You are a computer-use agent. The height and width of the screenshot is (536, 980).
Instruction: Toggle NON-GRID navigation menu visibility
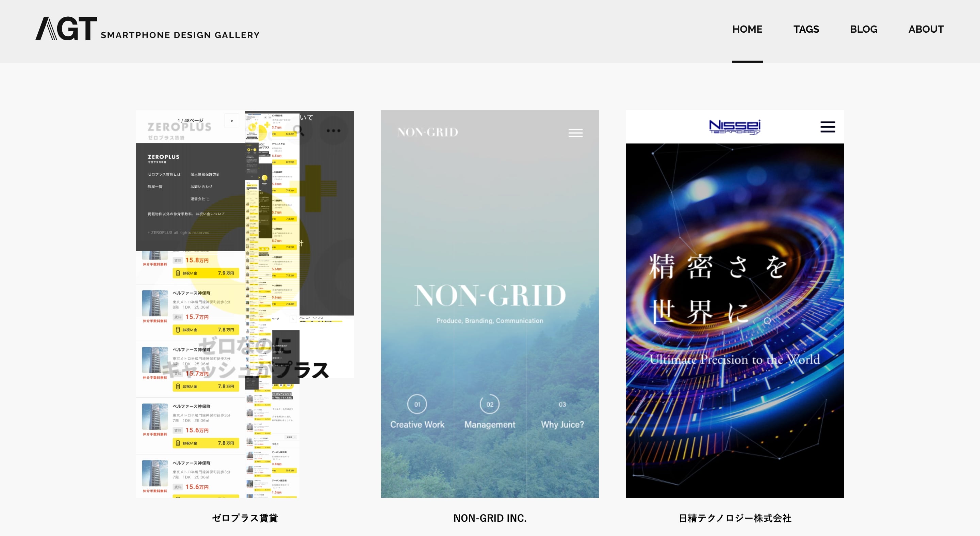click(575, 133)
